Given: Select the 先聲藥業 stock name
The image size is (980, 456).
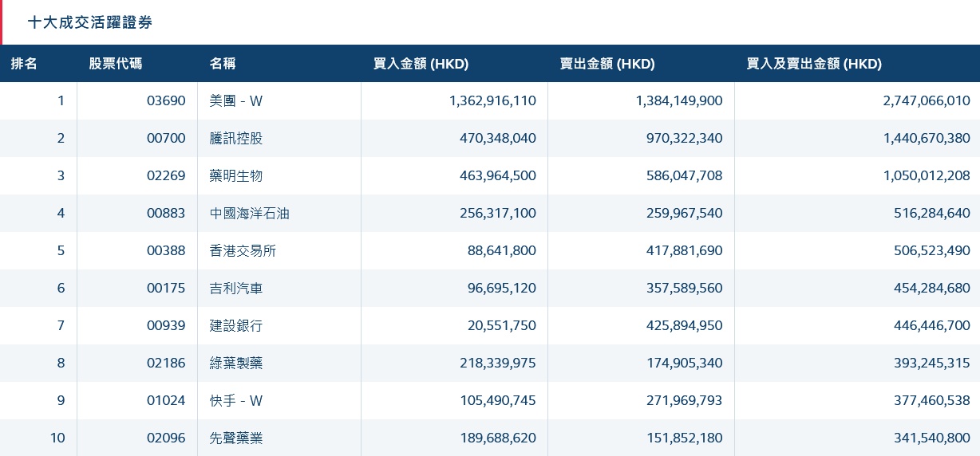Looking at the screenshot, I should tap(235, 438).
